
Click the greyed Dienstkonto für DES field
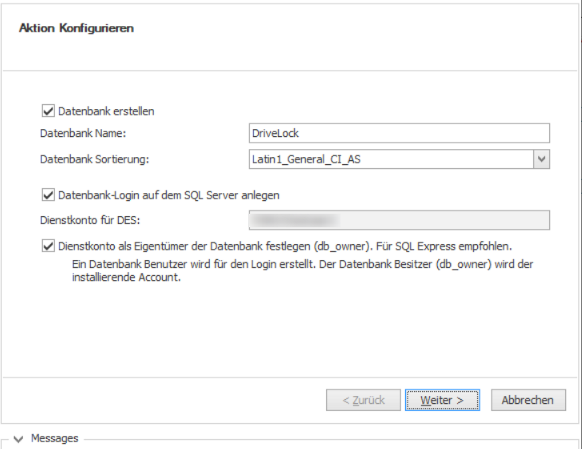coord(399,220)
